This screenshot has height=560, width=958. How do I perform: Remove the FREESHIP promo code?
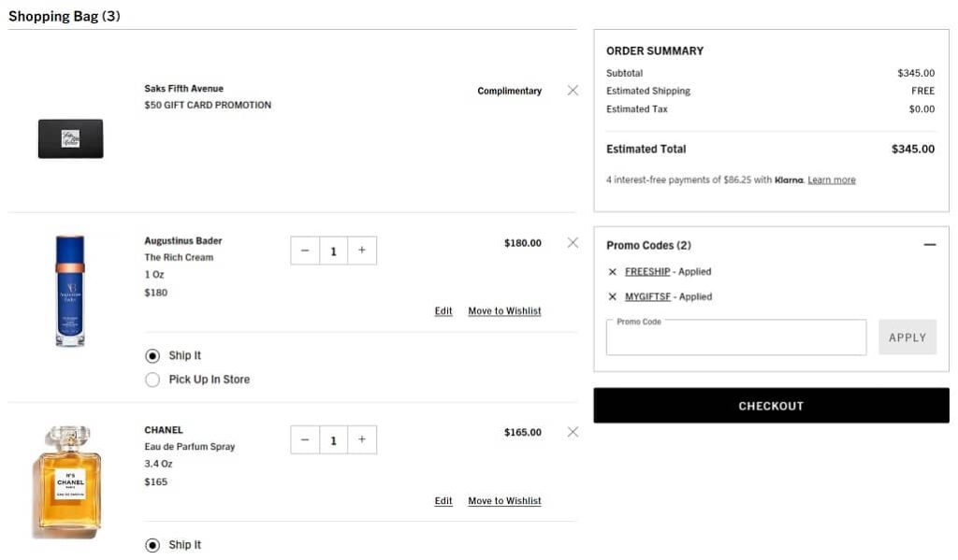click(613, 272)
